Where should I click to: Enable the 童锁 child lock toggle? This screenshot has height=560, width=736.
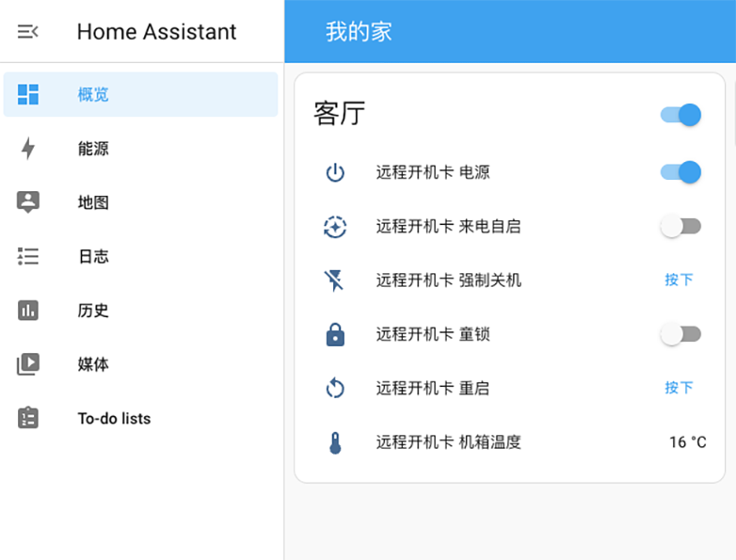pyautogui.click(x=680, y=334)
